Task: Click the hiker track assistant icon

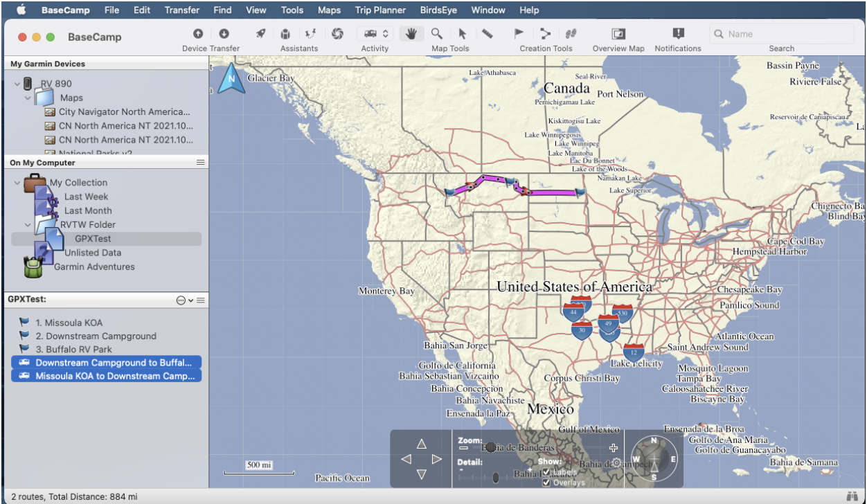Action: (x=311, y=33)
